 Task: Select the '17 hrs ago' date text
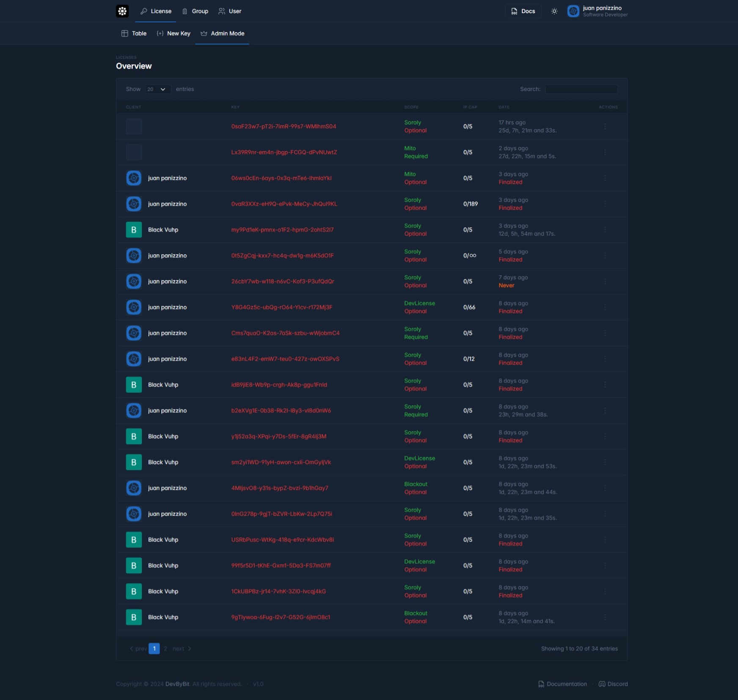[512, 123]
